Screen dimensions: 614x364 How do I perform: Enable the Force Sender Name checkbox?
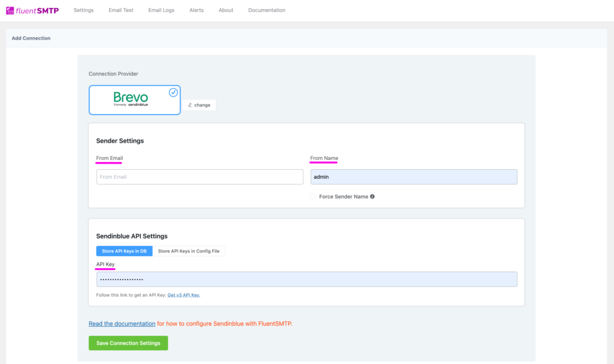(x=312, y=196)
